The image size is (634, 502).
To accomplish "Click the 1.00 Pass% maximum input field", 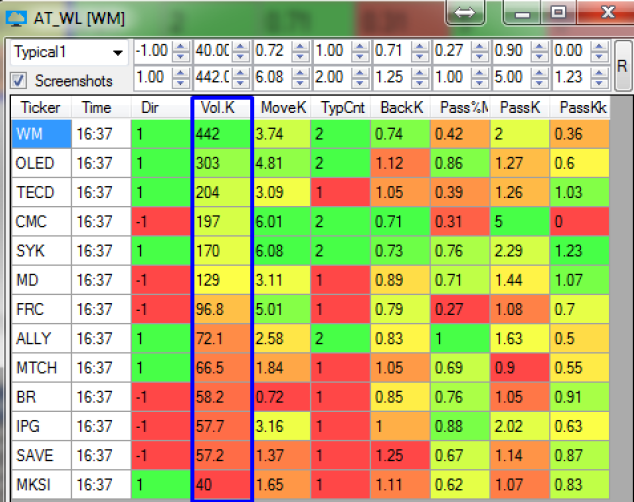I will (452, 78).
